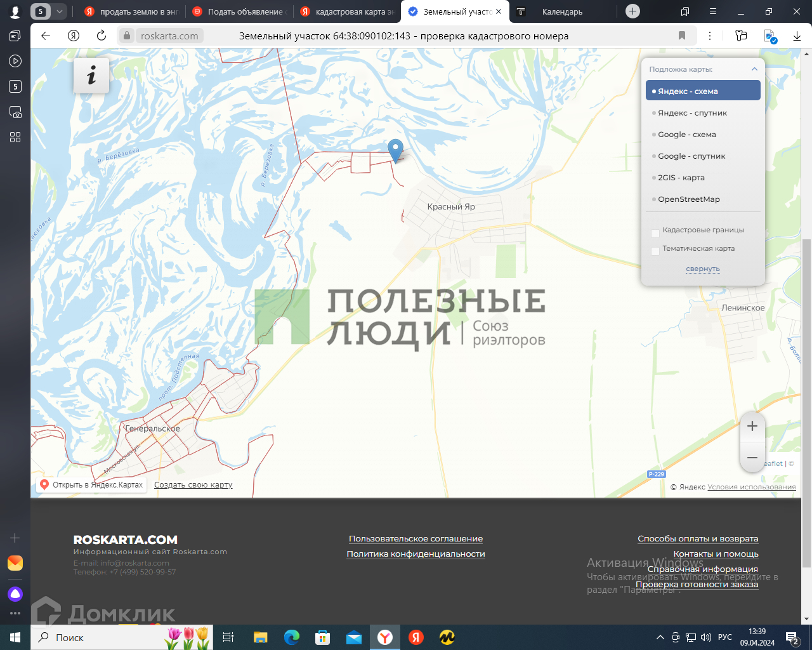Collapse the panel with the 'свернуть' link
Image resolution: width=812 pixels, height=650 pixels.
tap(703, 269)
